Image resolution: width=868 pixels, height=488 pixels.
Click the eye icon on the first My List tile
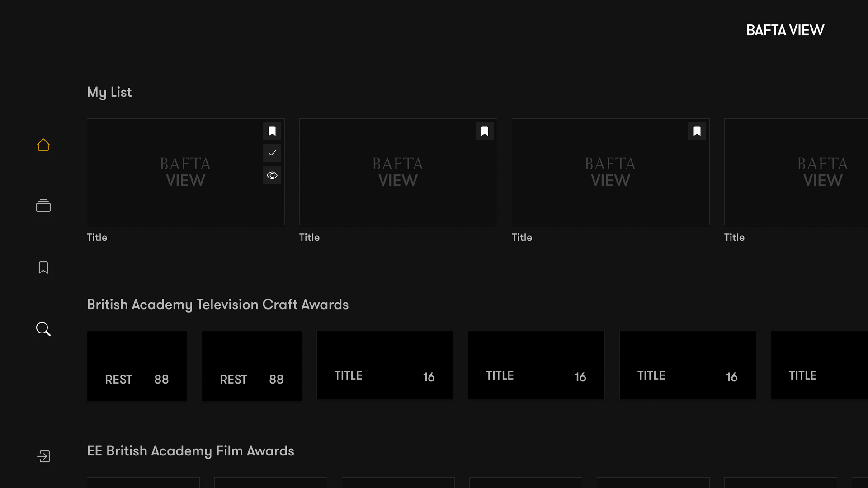coord(272,175)
